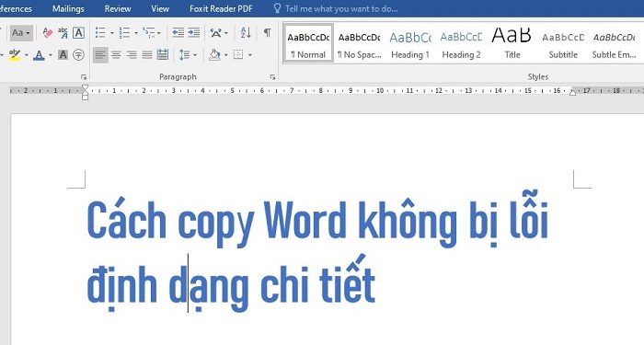Toggle show paragraph marks pilcrow
644x345 pixels.
tap(268, 33)
